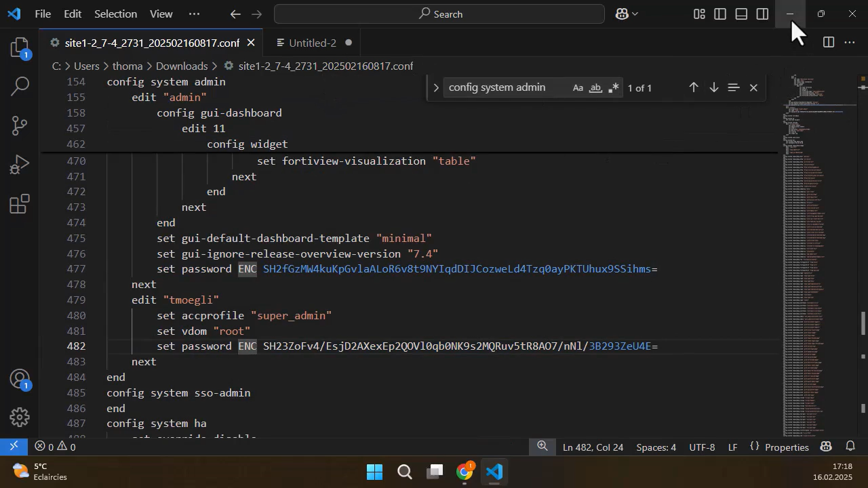868x488 pixels.
Task: Click the UTF-8 encoding status button
Action: click(x=702, y=447)
